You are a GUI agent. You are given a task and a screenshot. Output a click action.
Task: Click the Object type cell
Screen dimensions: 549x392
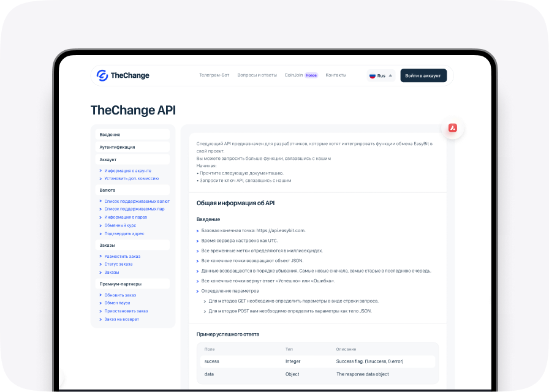(292, 374)
